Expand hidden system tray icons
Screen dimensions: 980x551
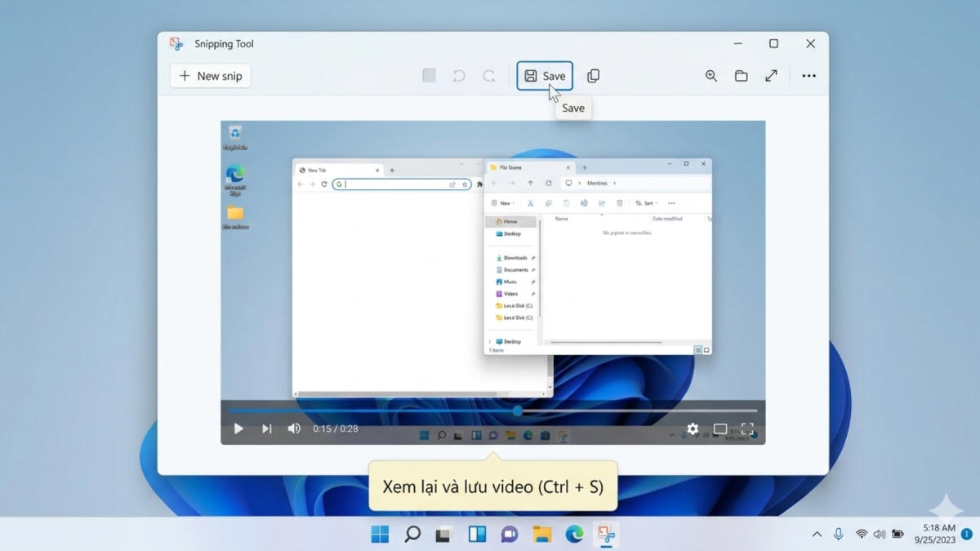tap(817, 534)
